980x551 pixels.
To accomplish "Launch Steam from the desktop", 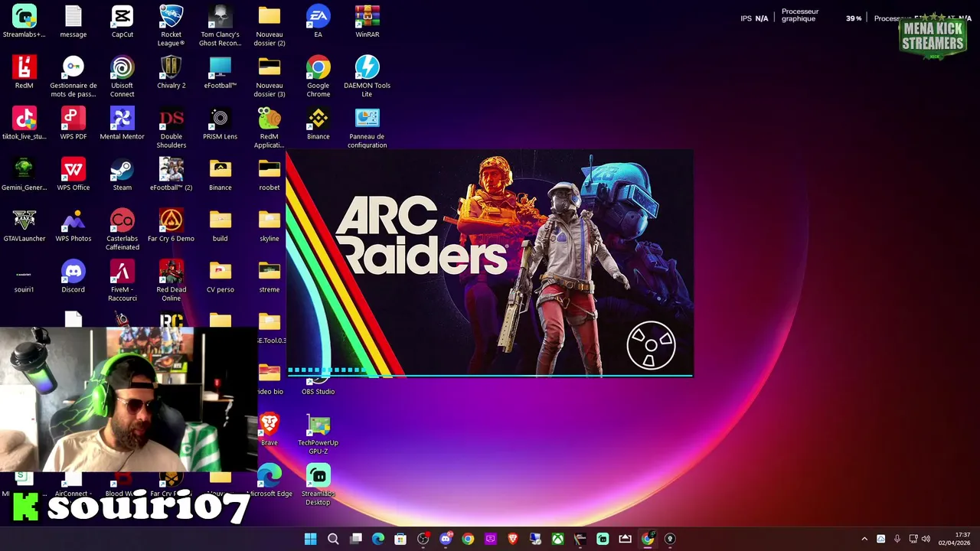I will pos(122,174).
